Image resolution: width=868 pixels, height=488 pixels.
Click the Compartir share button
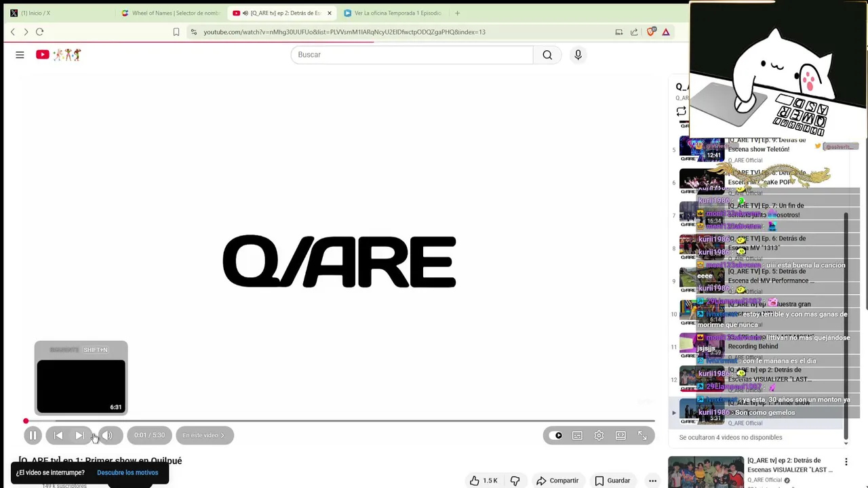click(557, 481)
